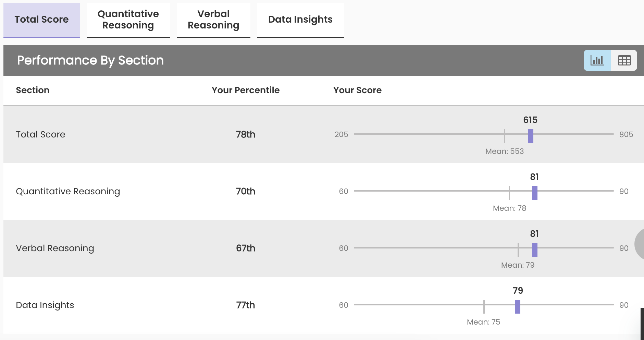Viewport: 644px width, 340px height.
Task: Go to the Data Insights tab
Action: click(300, 20)
